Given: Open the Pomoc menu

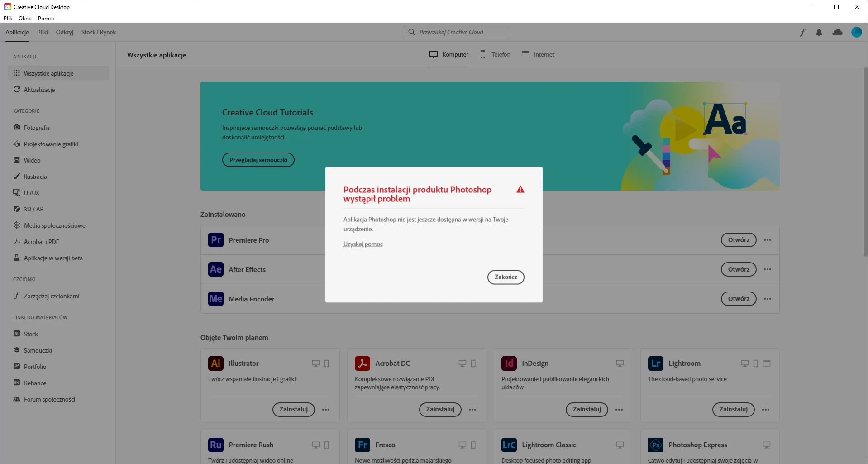Looking at the screenshot, I should [47, 19].
